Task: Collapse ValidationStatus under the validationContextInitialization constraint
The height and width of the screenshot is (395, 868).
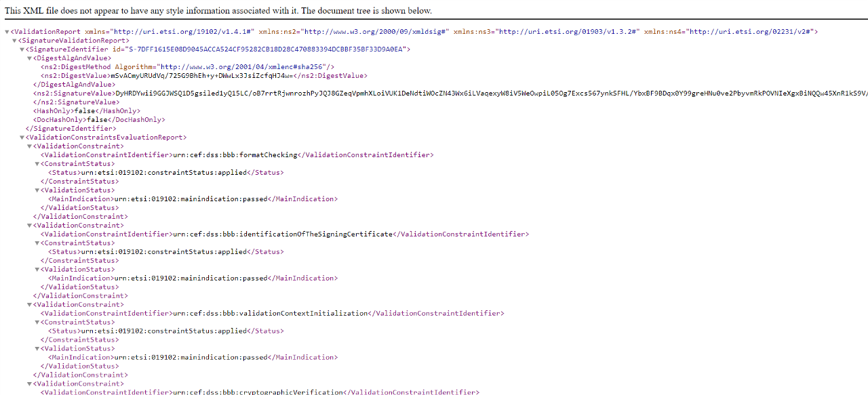Action: (37, 349)
